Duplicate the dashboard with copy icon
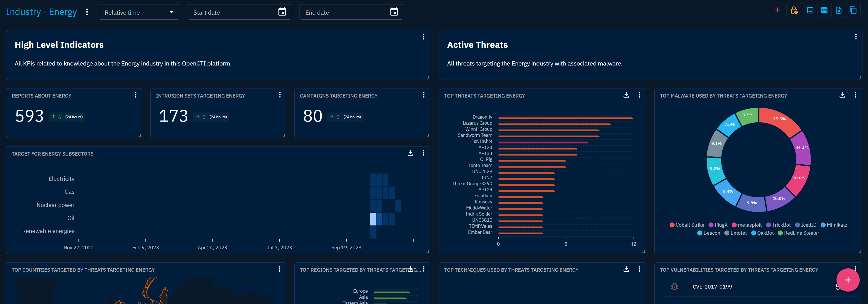The image size is (868, 304). click(853, 11)
